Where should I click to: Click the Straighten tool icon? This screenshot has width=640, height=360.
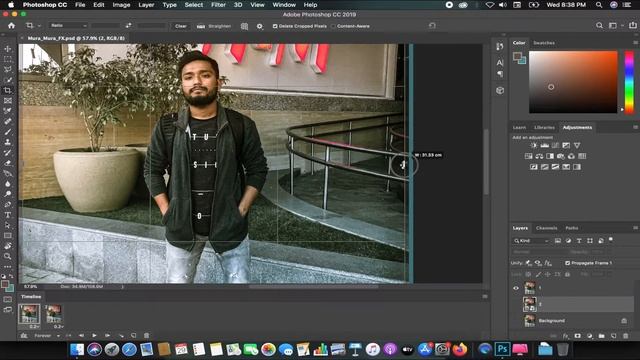[201, 26]
